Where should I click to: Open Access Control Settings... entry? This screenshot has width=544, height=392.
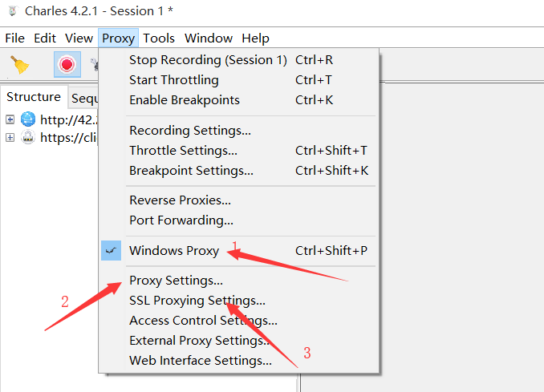[203, 321]
